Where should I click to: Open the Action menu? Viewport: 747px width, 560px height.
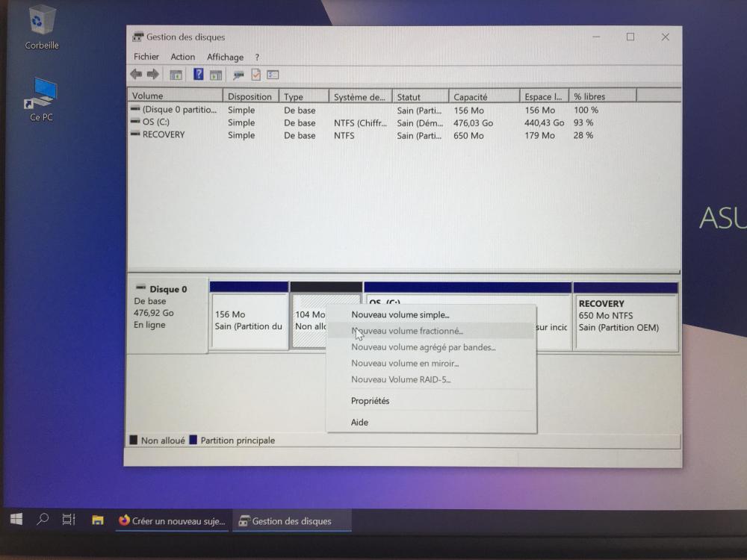click(182, 57)
